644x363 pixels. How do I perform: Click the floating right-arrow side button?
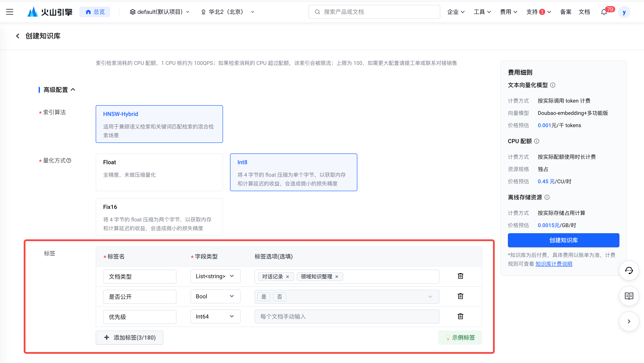629,321
